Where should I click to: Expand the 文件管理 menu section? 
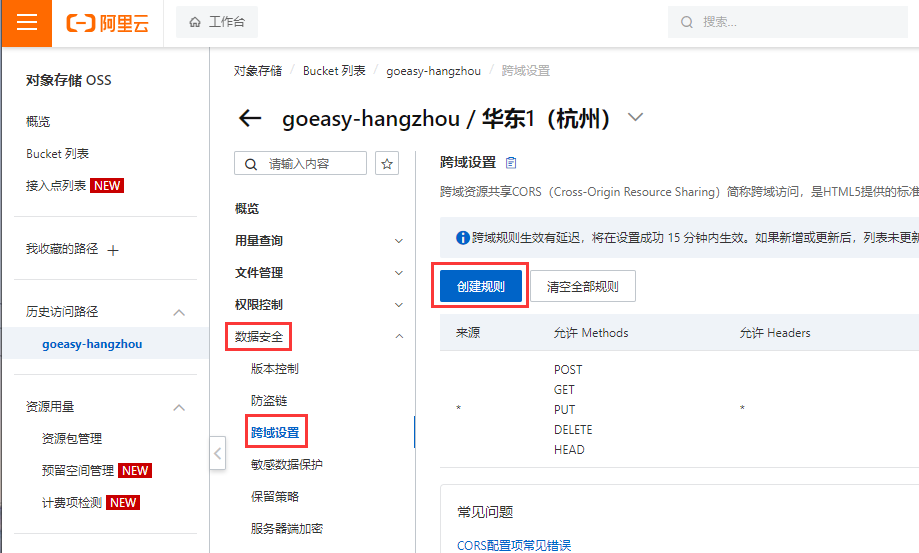click(399, 273)
